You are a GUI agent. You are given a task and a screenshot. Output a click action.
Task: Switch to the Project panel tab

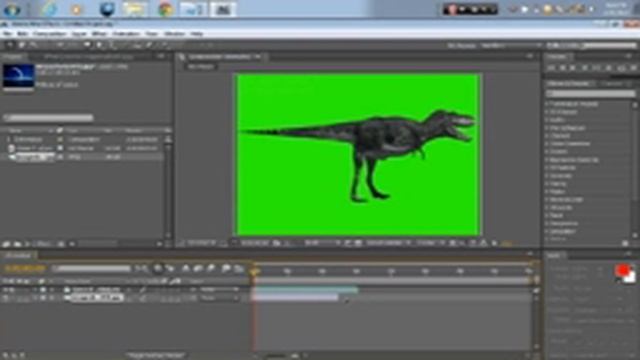pos(13,57)
